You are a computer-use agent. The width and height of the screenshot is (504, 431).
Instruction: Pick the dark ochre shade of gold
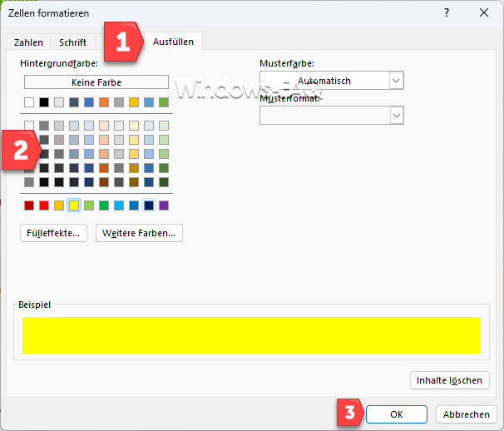pyautogui.click(x=134, y=168)
